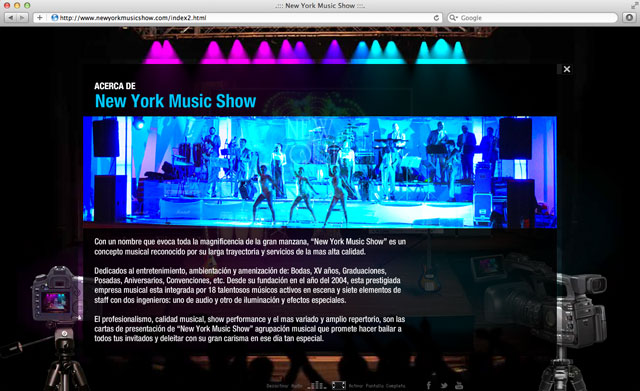Click the Facebook icon in footer
This screenshot has height=391, width=640.
coord(429,385)
